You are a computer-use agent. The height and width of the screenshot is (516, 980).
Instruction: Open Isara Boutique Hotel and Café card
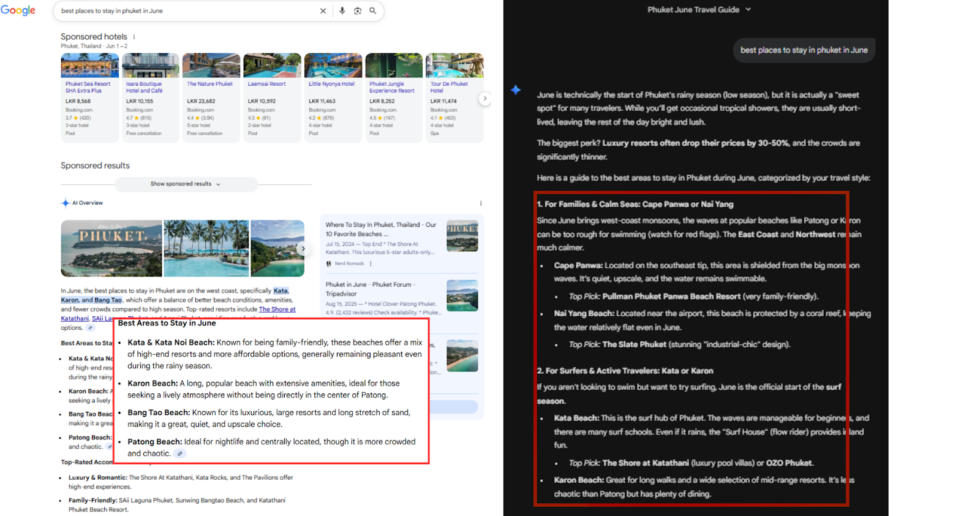click(150, 98)
